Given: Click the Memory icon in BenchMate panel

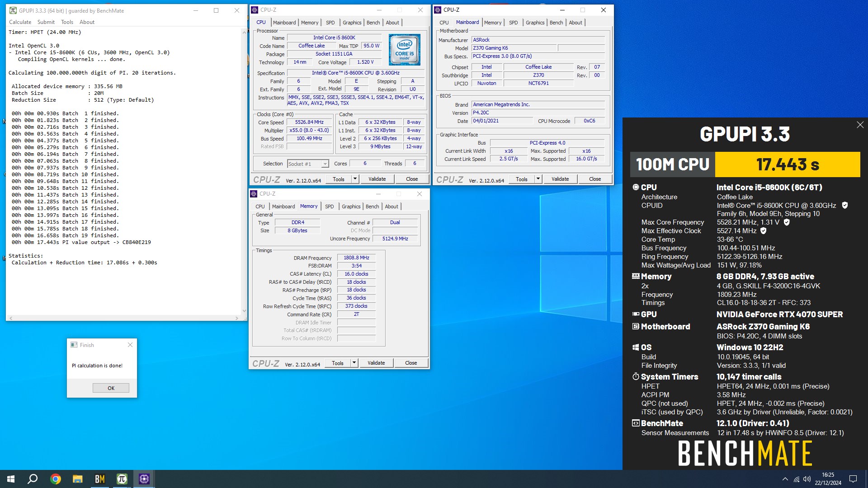Looking at the screenshot, I should (636, 276).
